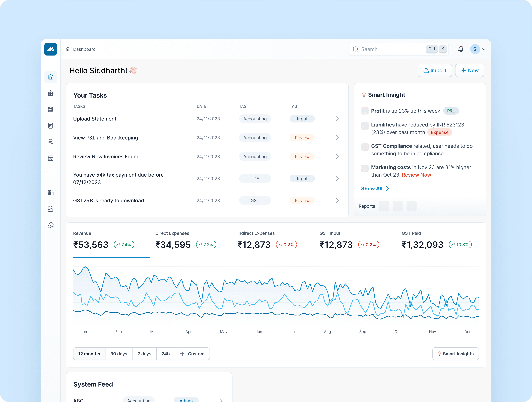Check the Profit insight checkbox
The width and height of the screenshot is (532, 402).
point(365,111)
